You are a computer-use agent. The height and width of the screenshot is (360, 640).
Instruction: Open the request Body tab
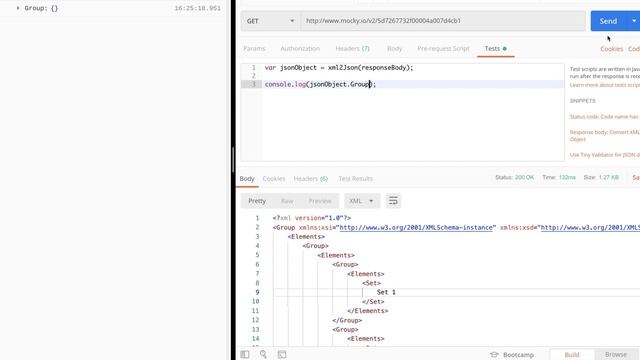tap(394, 48)
